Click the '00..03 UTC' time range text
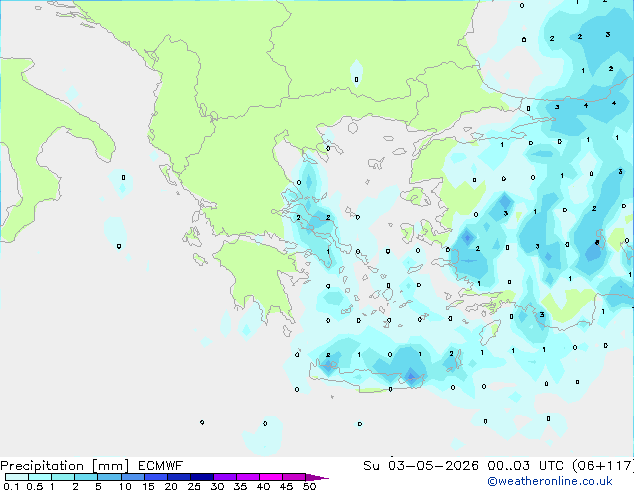634x490 pixels. (x=526, y=466)
